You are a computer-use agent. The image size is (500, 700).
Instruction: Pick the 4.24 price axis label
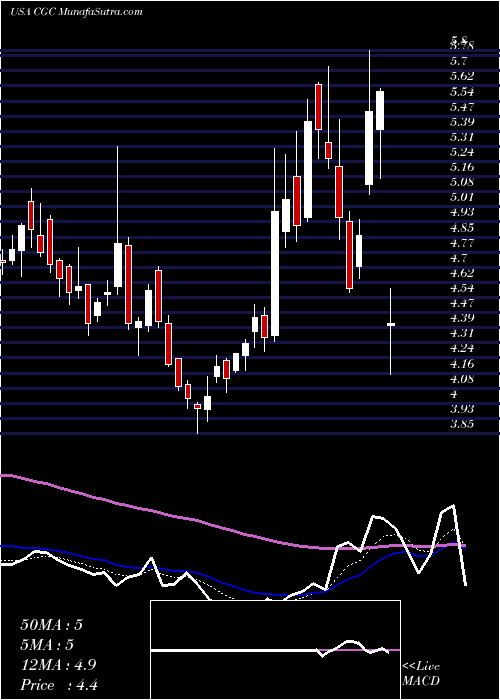coord(462,348)
